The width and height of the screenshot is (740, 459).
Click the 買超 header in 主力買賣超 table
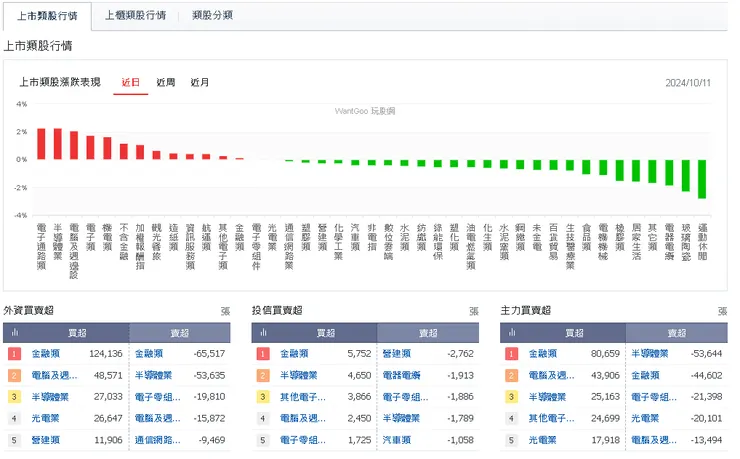coord(574,333)
